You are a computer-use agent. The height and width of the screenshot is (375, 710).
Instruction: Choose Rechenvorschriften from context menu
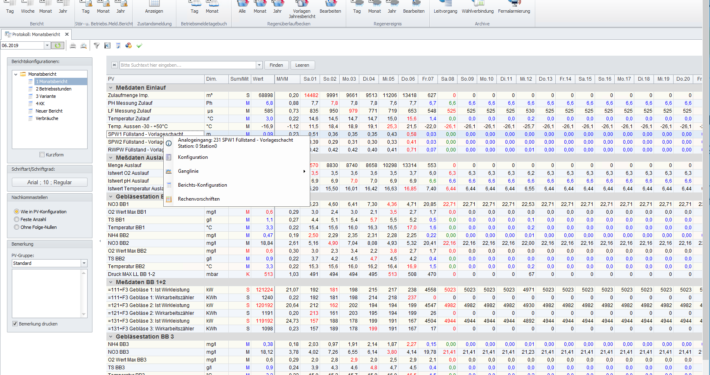(236, 199)
